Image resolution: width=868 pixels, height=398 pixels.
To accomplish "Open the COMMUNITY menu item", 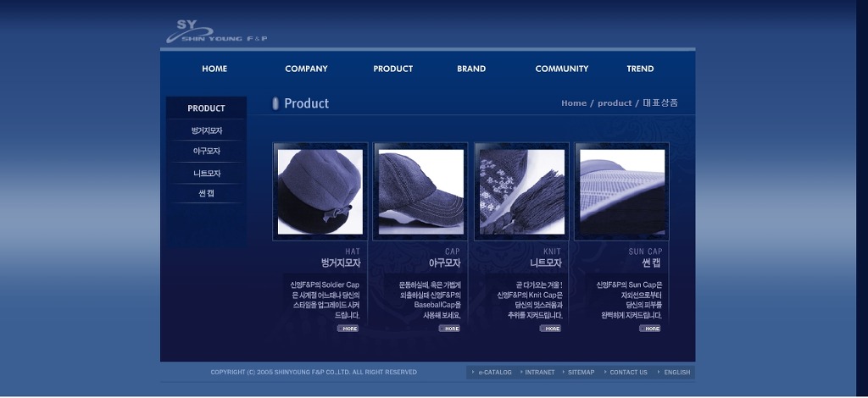I will [561, 69].
